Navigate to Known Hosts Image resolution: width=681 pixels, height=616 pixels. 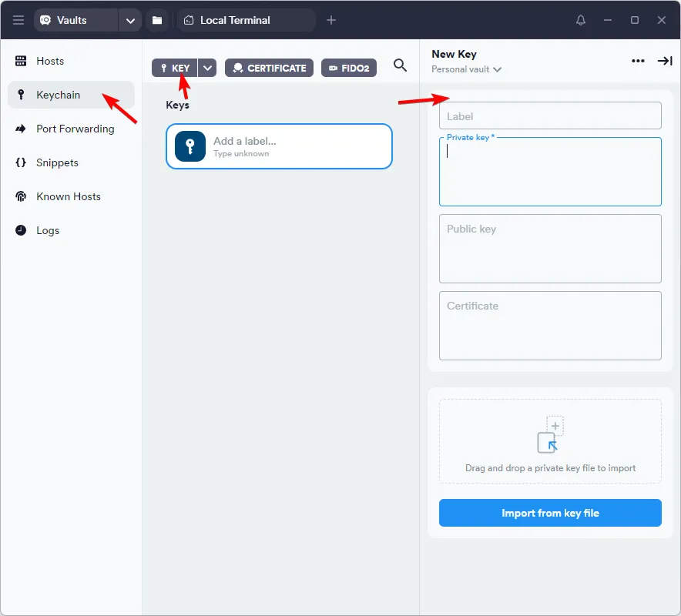click(x=71, y=196)
